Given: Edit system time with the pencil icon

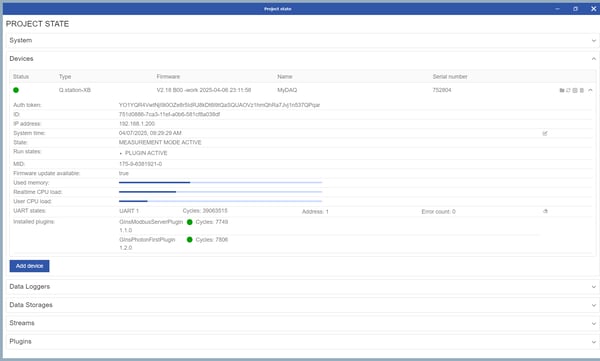Looking at the screenshot, I should (x=545, y=133).
